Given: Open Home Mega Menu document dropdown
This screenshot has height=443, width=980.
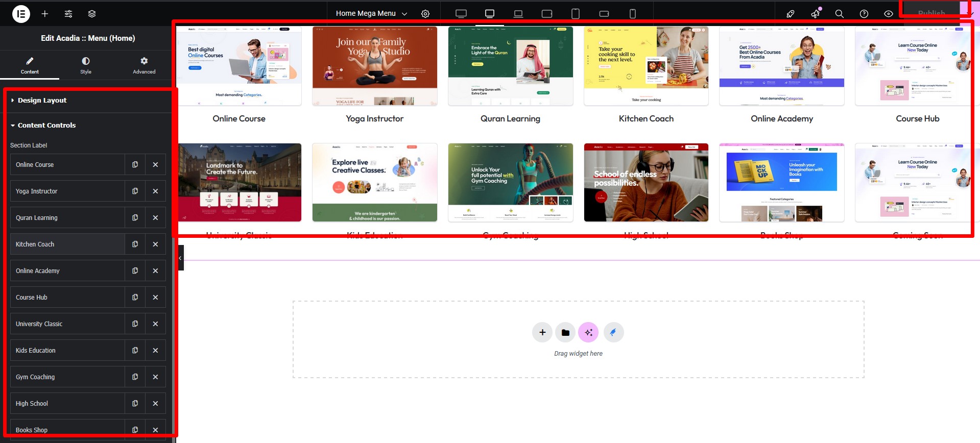Looking at the screenshot, I should [x=371, y=14].
